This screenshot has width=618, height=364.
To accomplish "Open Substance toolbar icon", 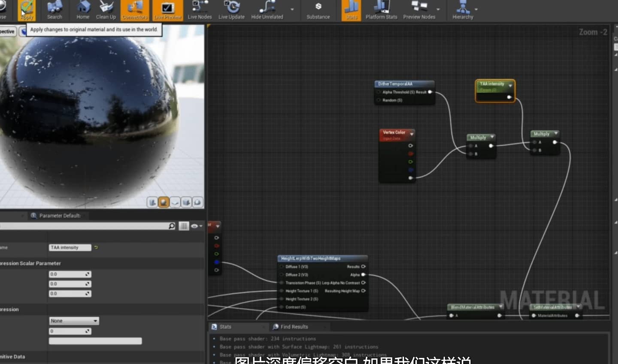I will coord(318,10).
